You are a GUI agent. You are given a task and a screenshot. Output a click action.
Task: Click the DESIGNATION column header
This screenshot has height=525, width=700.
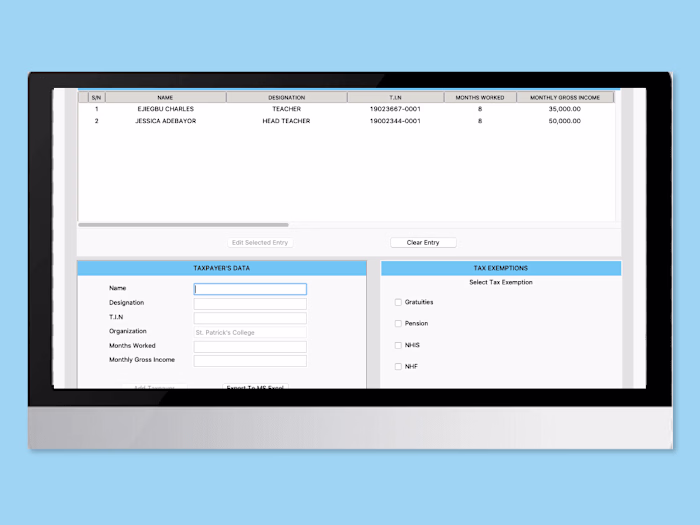[x=287, y=97]
